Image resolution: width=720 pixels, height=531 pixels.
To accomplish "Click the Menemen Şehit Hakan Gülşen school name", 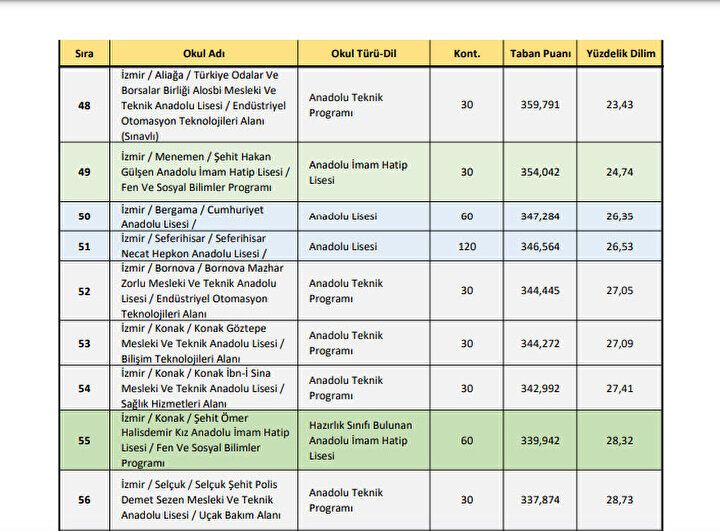I will coord(205,172).
